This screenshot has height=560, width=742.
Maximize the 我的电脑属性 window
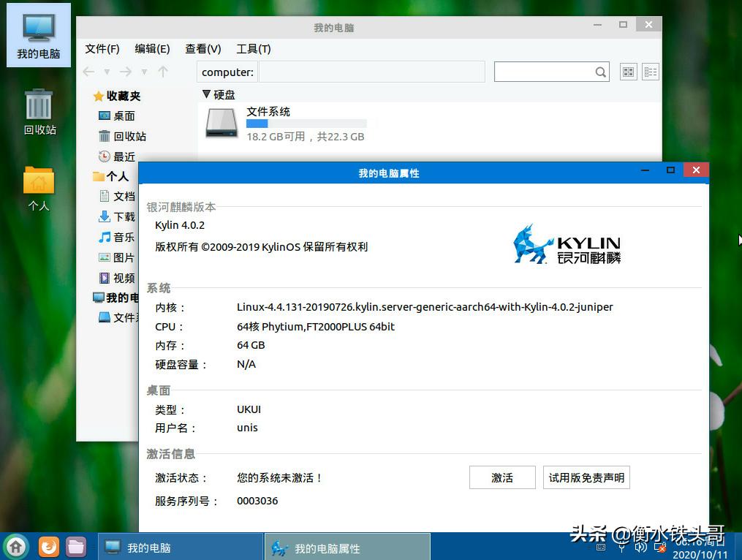point(670,170)
